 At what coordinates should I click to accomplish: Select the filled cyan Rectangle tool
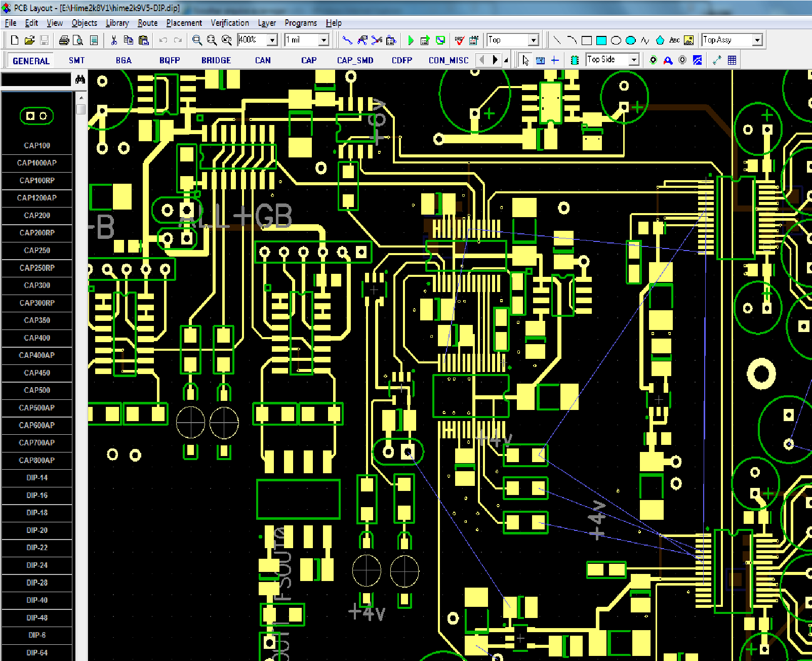(x=601, y=40)
